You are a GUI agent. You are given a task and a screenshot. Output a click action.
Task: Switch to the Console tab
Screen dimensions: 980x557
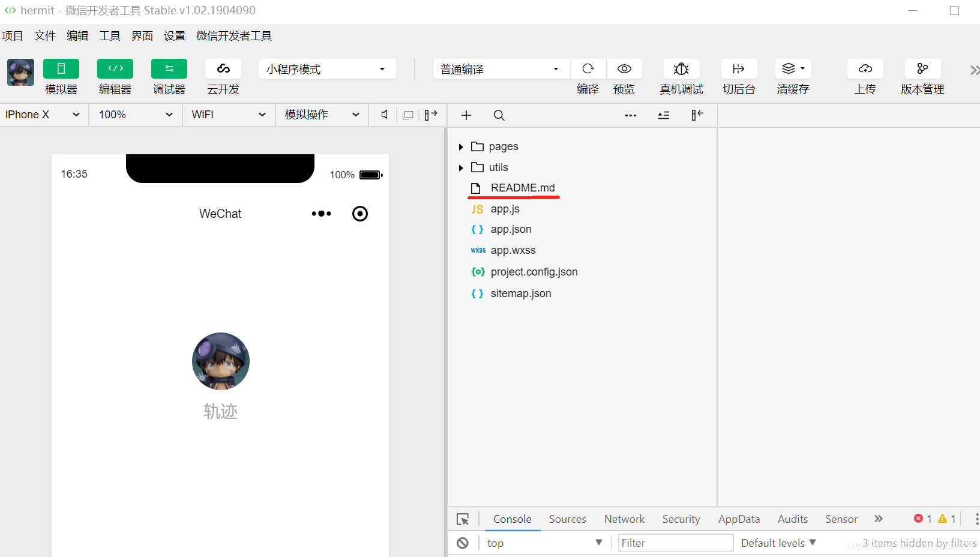(x=512, y=519)
